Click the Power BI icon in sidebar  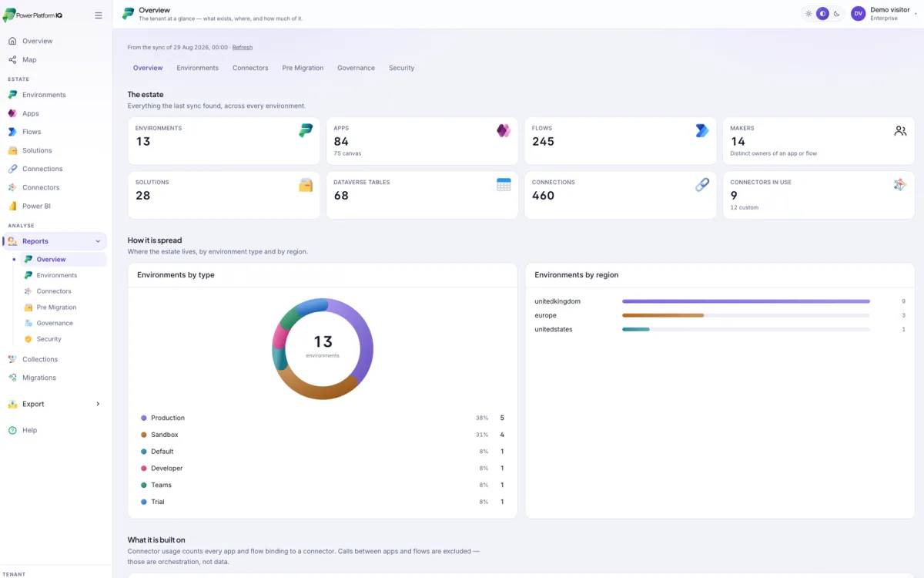tap(12, 206)
